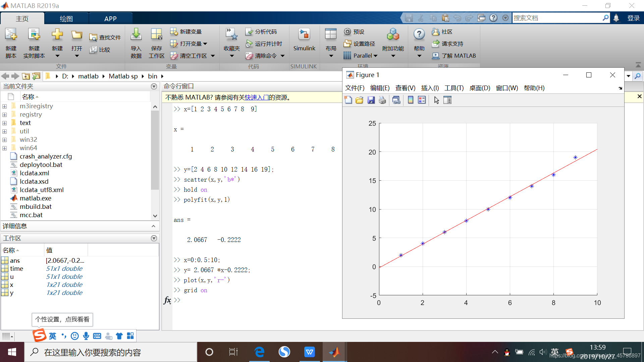Click the 快速入门 link in banner
Screen dimensions: 644x362
(x=257, y=98)
